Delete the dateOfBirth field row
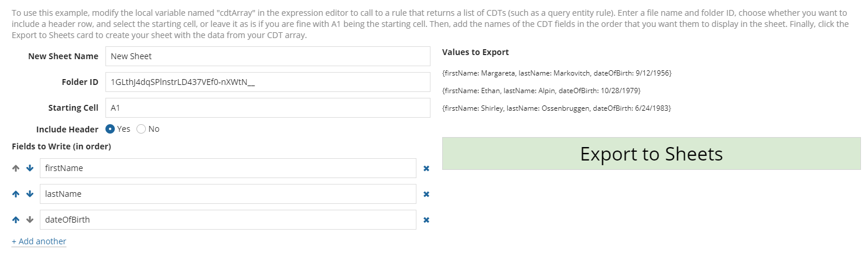Viewport: 868px width, 256px height. coord(426,220)
